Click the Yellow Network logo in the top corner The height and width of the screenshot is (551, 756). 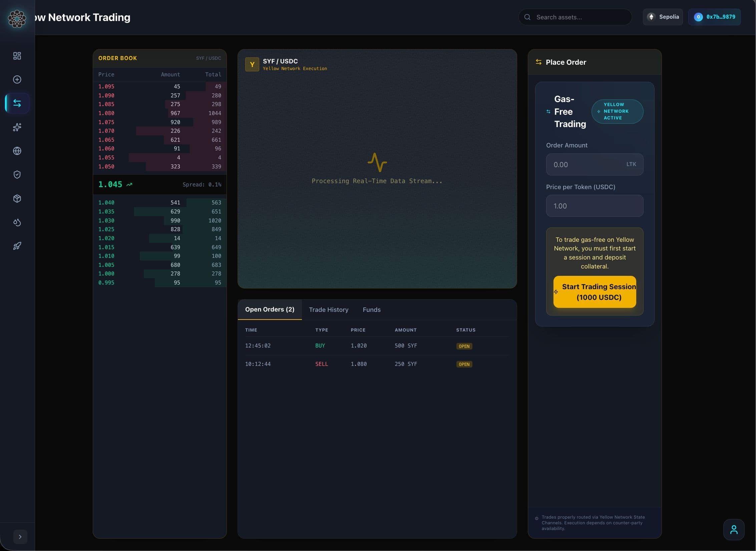tap(17, 19)
